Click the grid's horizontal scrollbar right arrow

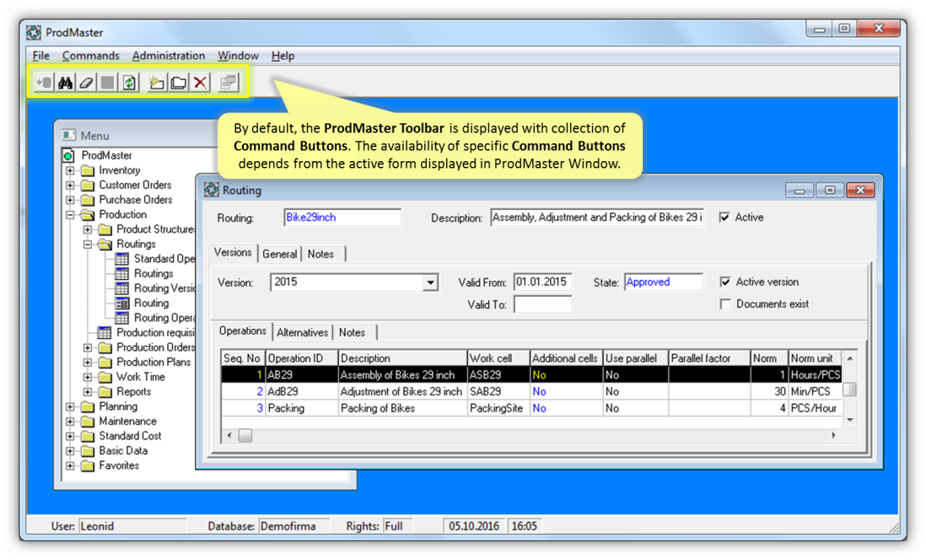[833, 435]
